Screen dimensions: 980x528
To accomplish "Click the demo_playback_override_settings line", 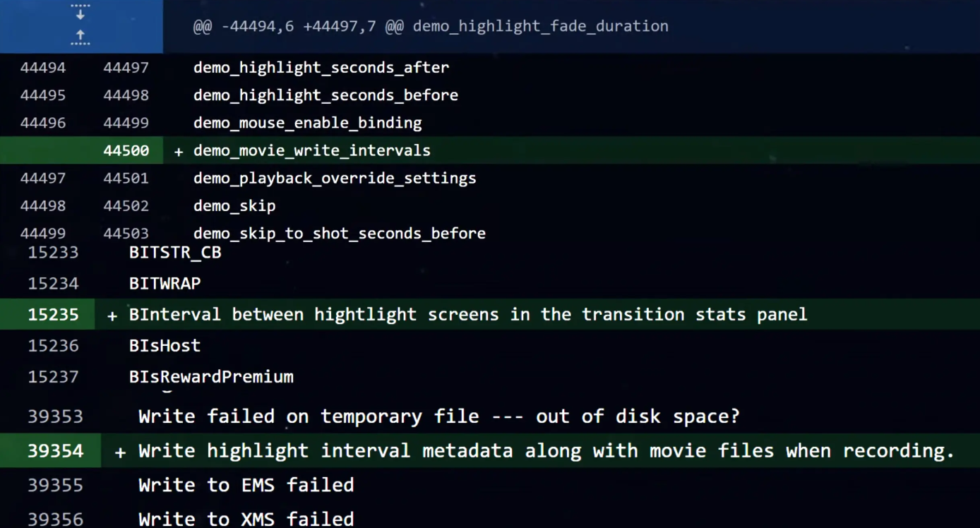I will (x=335, y=178).
